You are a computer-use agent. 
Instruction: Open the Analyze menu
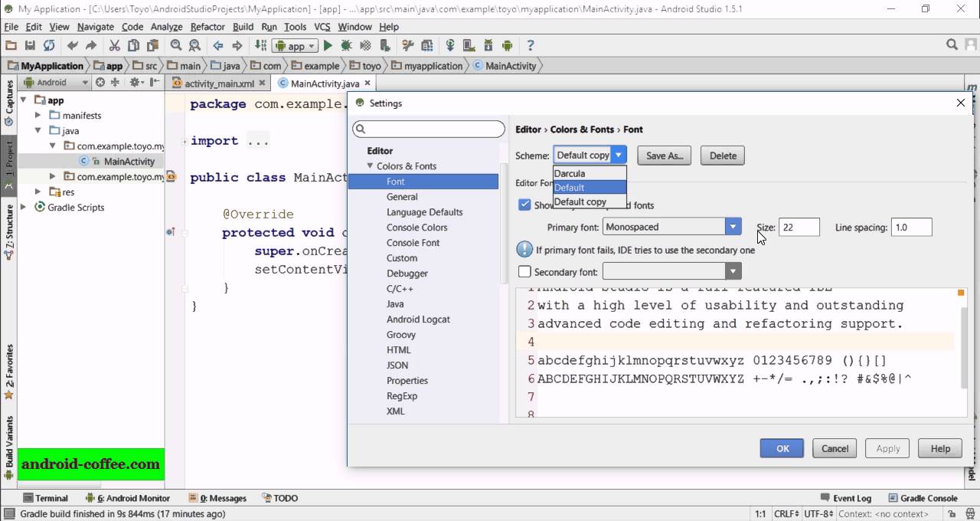pyautogui.click(x=166, y=27)
